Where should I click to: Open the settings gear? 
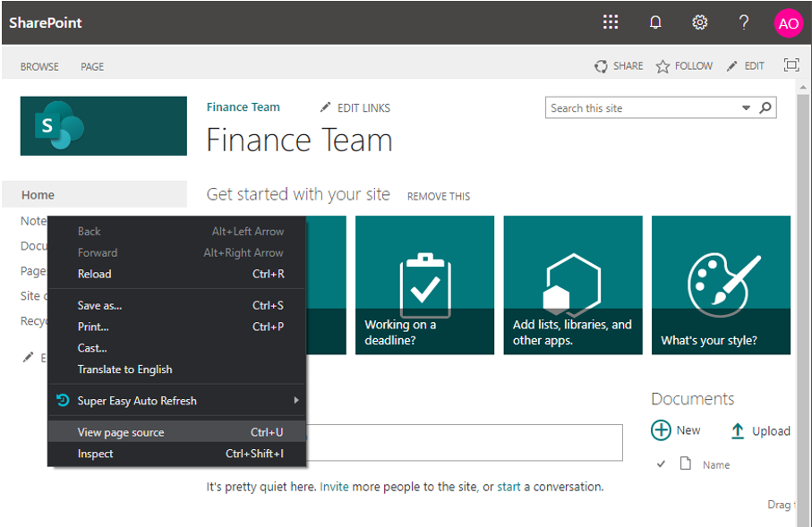pos(699,22)
